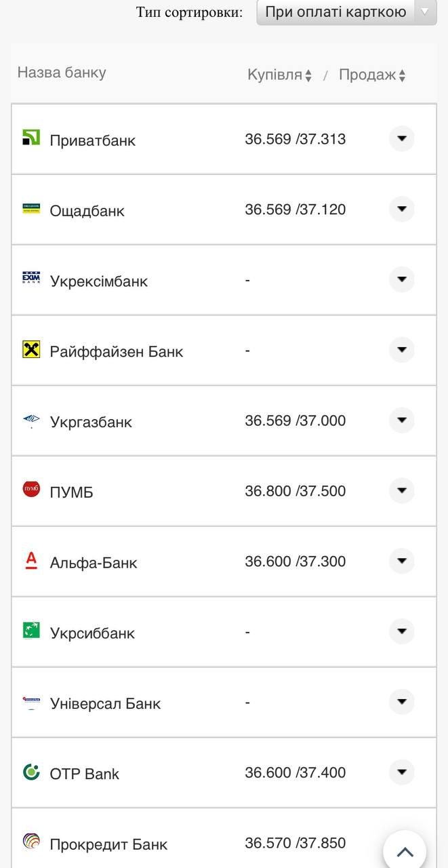Click the Назва банку column header
Image resolution: width=448 pixels, height=868 pixels.
pos(62,73)
